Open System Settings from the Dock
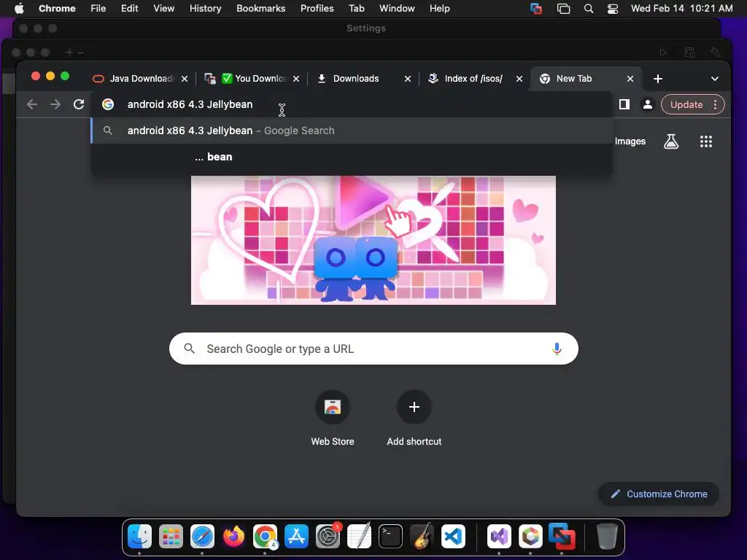The height and width of the screenshot is (560, 747). click(x=328, y=536)
